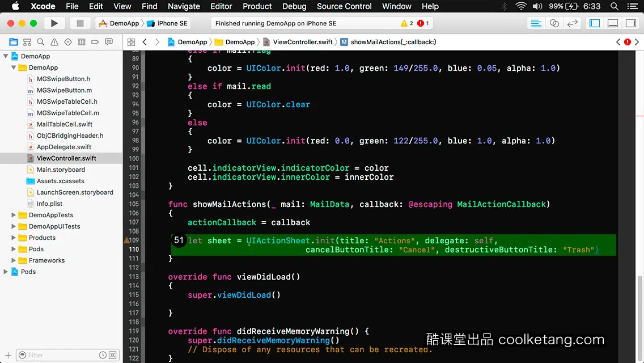Open Spotlight search in menu bar
Screen dimensions: 644x363
click(615, 6)
